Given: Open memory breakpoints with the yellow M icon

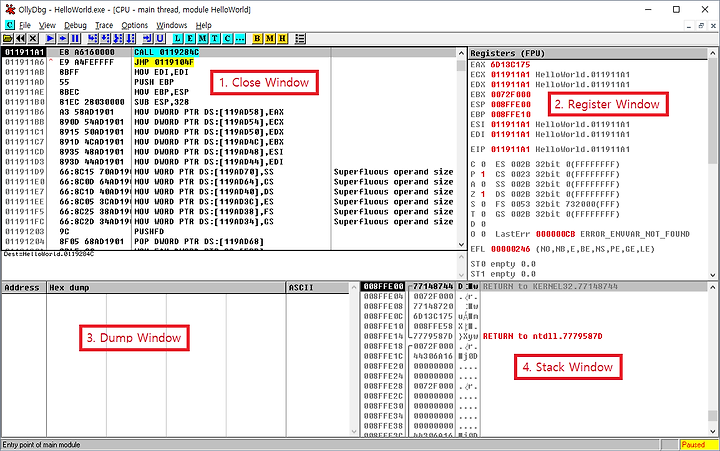Looking at the screenshot, I should [270, 39].
